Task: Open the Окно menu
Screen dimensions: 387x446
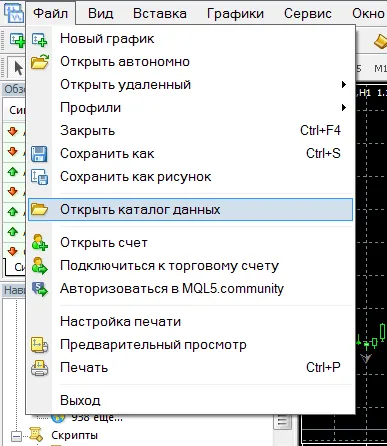Action: point(368,13)
